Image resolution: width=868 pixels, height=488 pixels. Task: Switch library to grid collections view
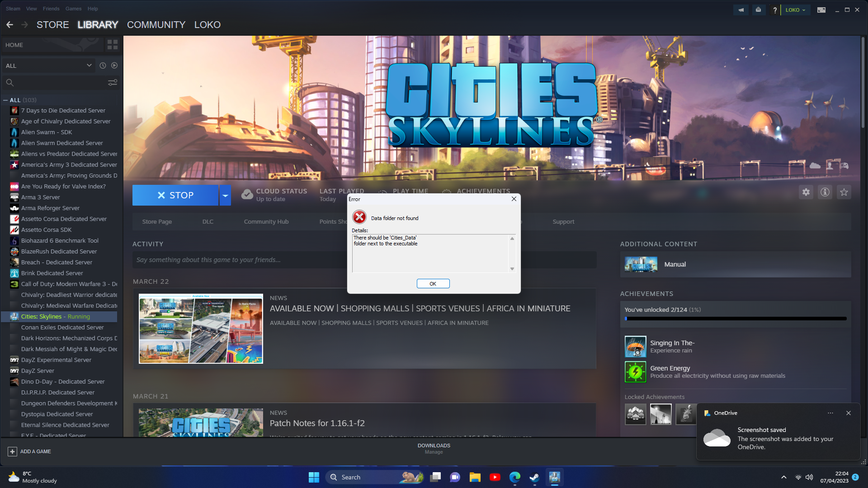point(112,45)
